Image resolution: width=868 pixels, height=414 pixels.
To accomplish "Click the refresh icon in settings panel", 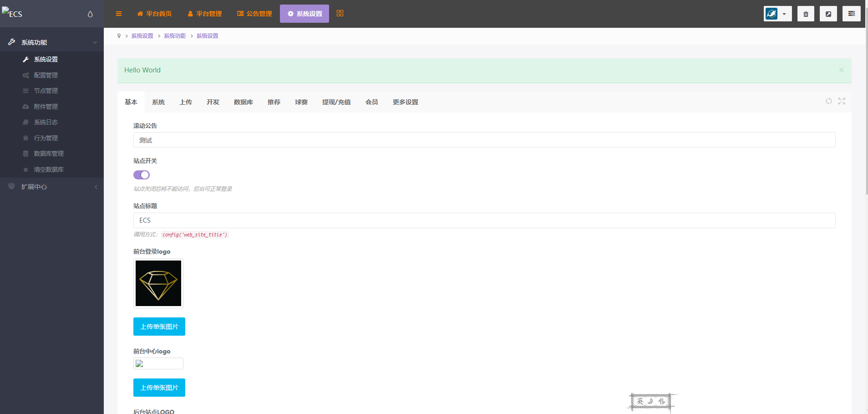I will coord(829,101).
